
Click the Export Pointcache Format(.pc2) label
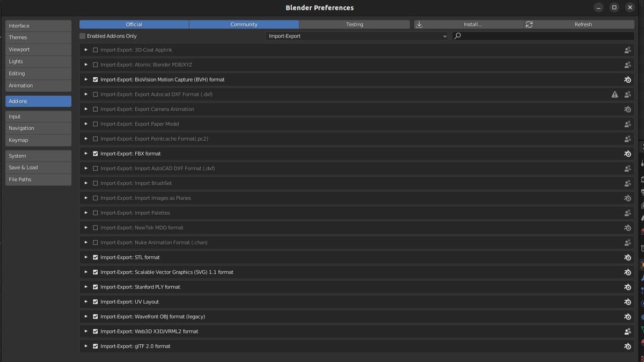(154, 139)
